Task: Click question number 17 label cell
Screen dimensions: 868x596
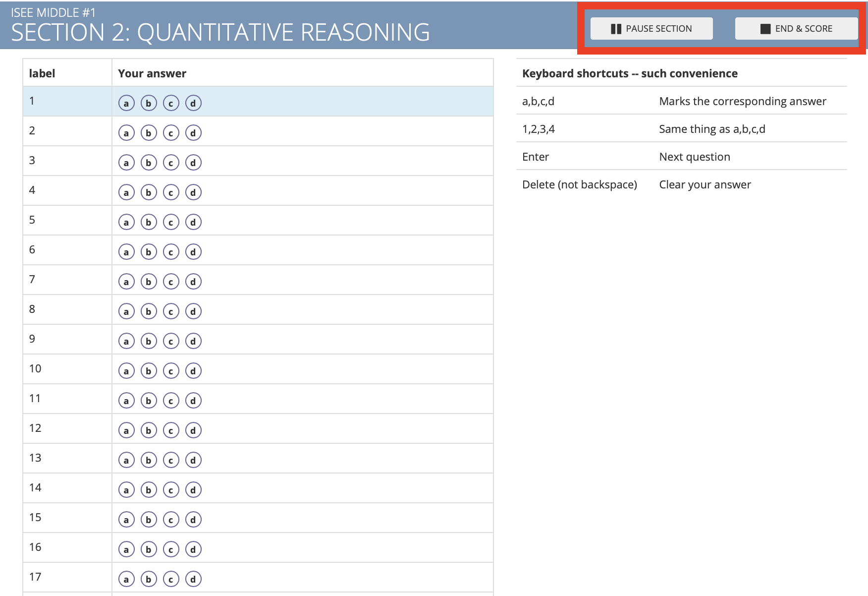Action: (x=67, y=577)
